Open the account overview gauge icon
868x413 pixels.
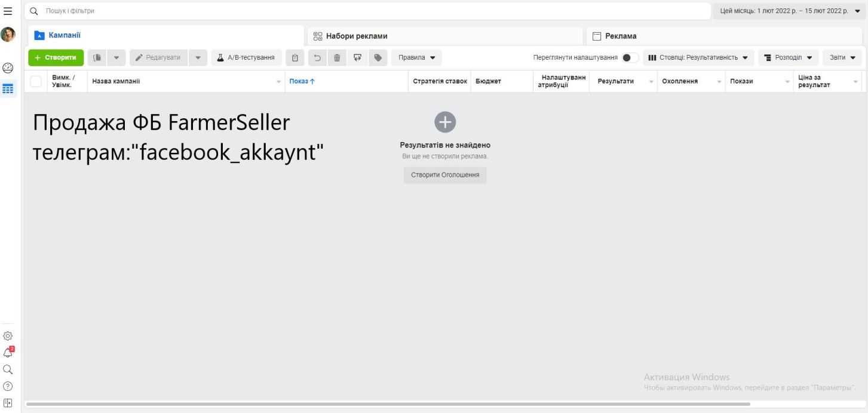(x=8, y=67)
